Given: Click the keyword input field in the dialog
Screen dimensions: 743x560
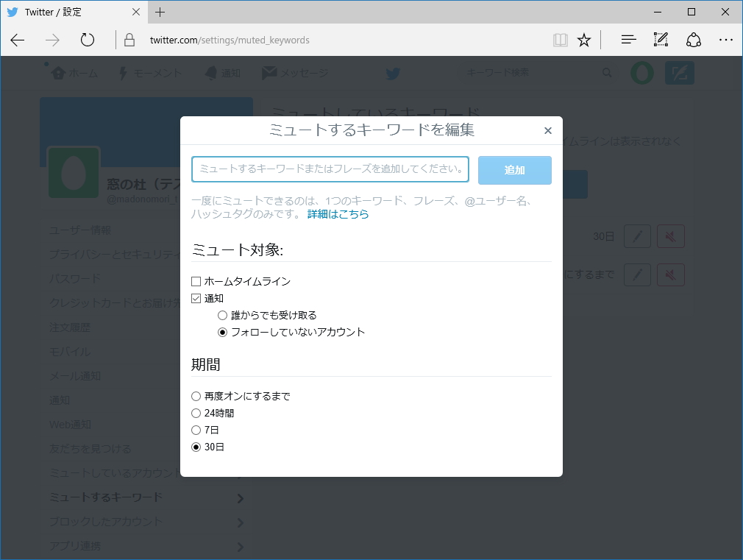Looking at the screenshot, I should (331, 169).
